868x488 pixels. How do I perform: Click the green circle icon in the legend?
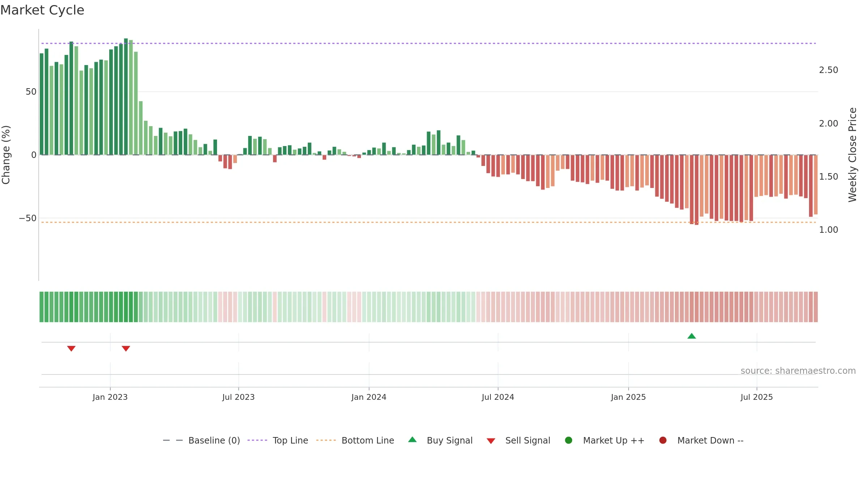tap(569, 440)
